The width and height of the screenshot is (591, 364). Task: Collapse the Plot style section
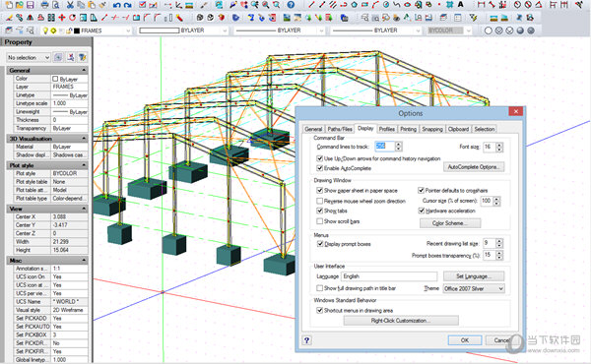(84, 165)
